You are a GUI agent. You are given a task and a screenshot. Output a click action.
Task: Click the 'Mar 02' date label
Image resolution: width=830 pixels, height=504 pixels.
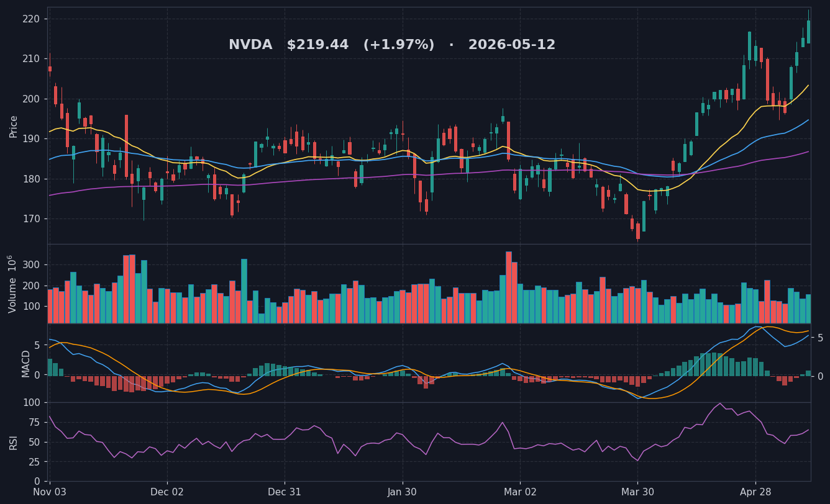pos(520,492)
